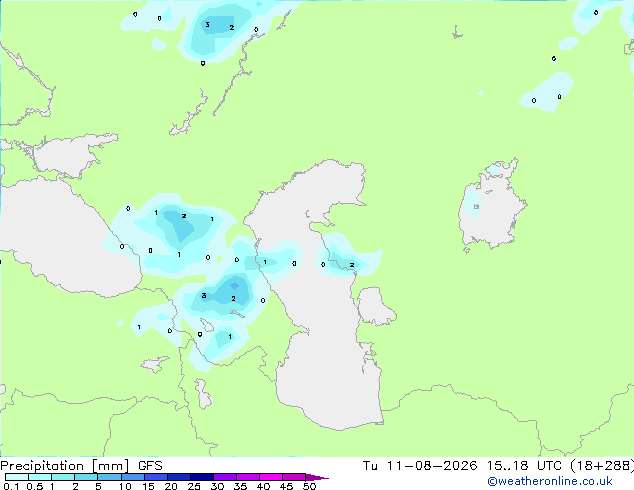The height and width of the screenshot is (490, 634).
Task: Click the legend label '25'
Action: tap(194, 486)
